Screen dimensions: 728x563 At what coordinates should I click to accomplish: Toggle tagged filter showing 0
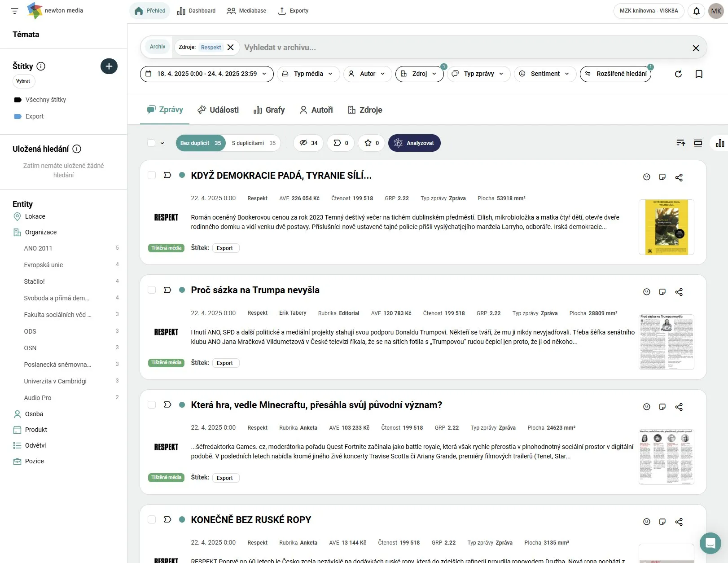[341, 143]
